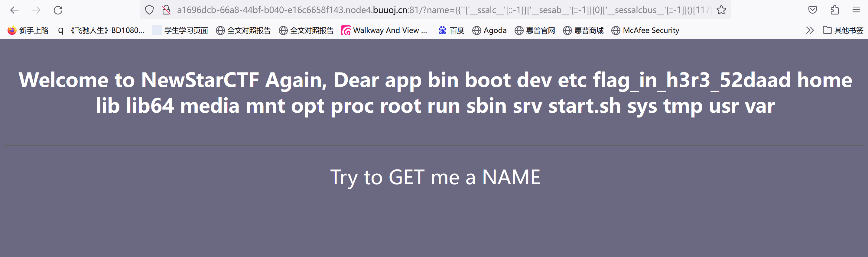The height and width of the screenshot is (257, 868).
Task: Click the 'Welcome to NewStarCTF Again' heading text
Action: (x=173, y=80)
